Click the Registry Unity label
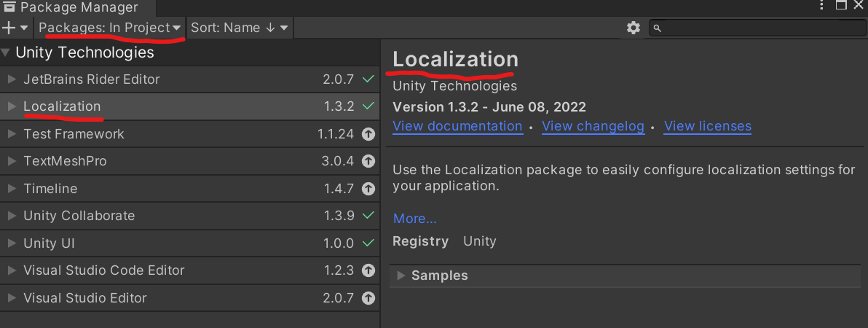The height and width of the screenshot is (328, 868). pos(444,241)
